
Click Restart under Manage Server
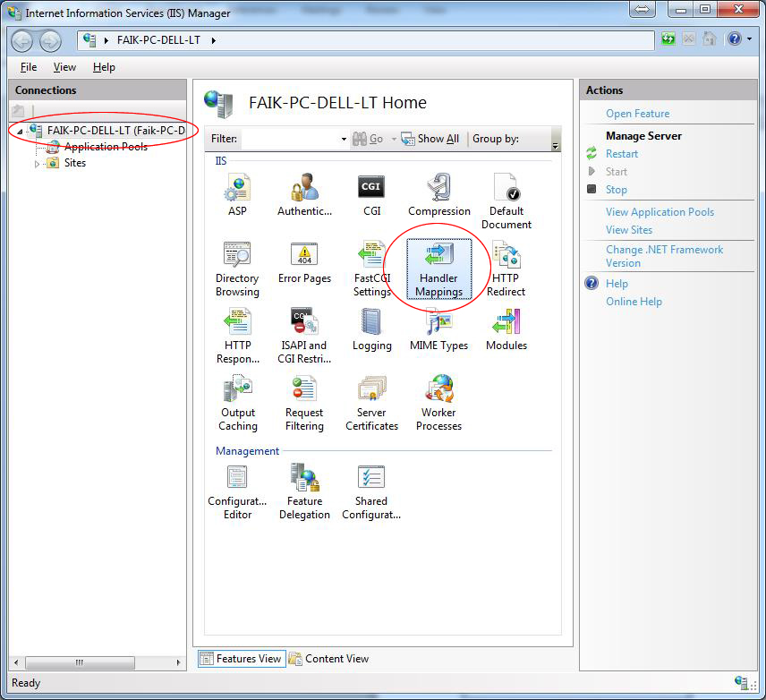click(622, 154)
